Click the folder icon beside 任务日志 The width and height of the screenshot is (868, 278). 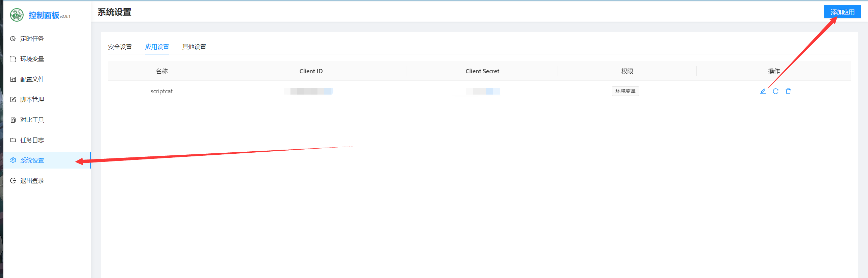(13, 140)
